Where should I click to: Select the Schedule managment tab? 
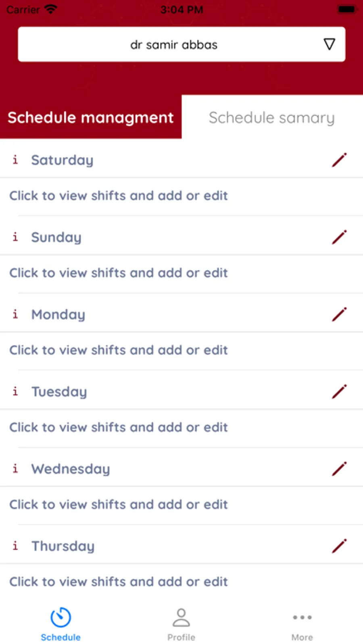[91, 117]
